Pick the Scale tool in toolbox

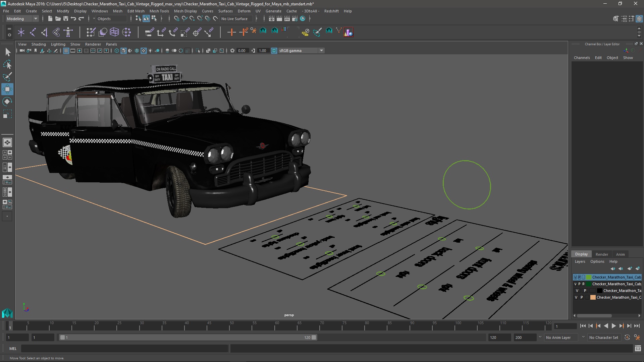(x=7, y=114)
